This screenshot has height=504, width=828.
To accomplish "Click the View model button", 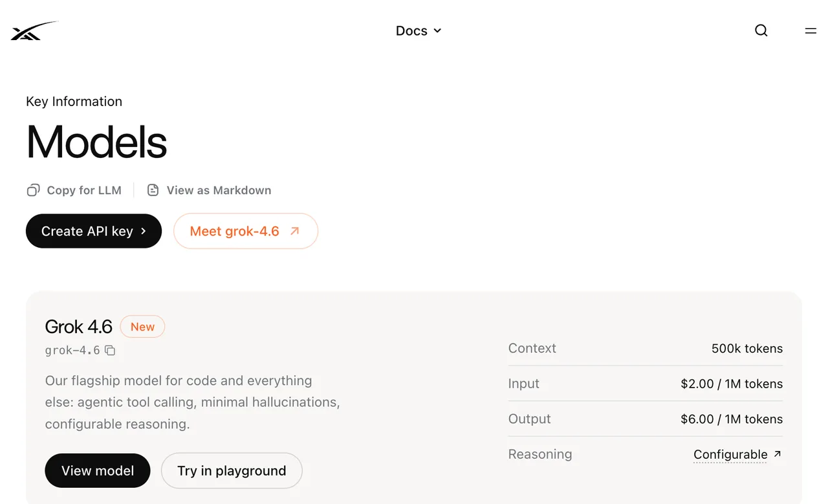I will pos(98,471).
